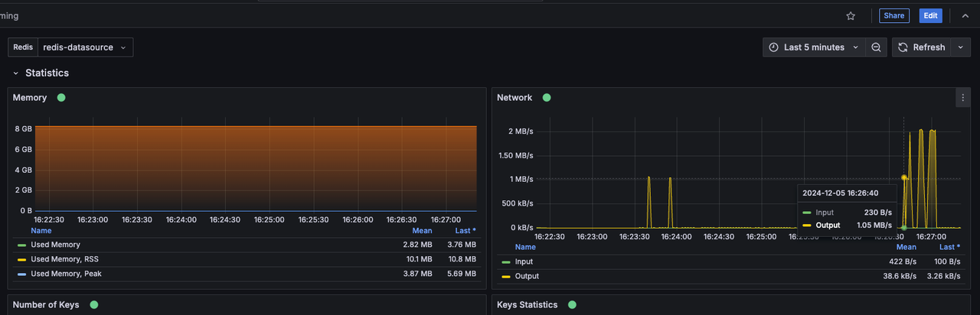980x315 pixels.
Task: Click the 1.05 MB/s Output value in tooltip
Action: tap(874, 226)
